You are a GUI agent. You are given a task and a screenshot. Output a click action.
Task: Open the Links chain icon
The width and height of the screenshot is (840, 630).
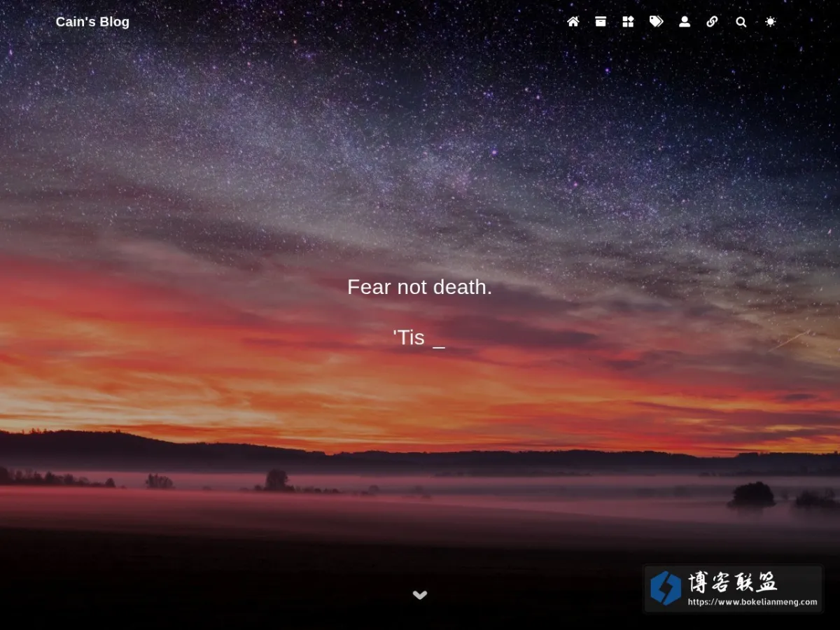pyautogui.click(x=712, y=22)
